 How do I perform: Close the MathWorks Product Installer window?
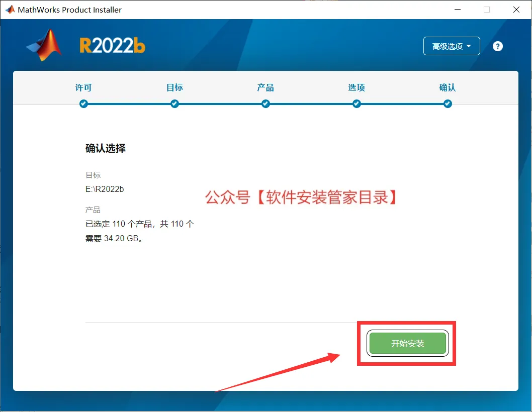tap(516, 10)
